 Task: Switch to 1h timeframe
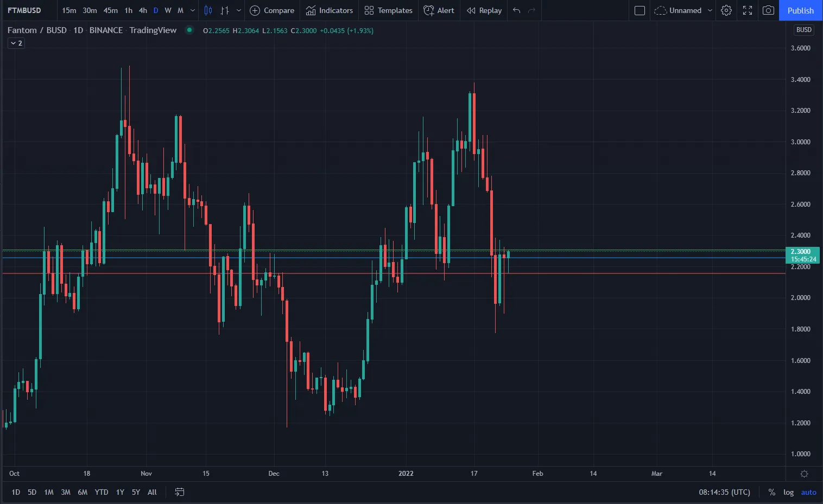pos(128,10)
